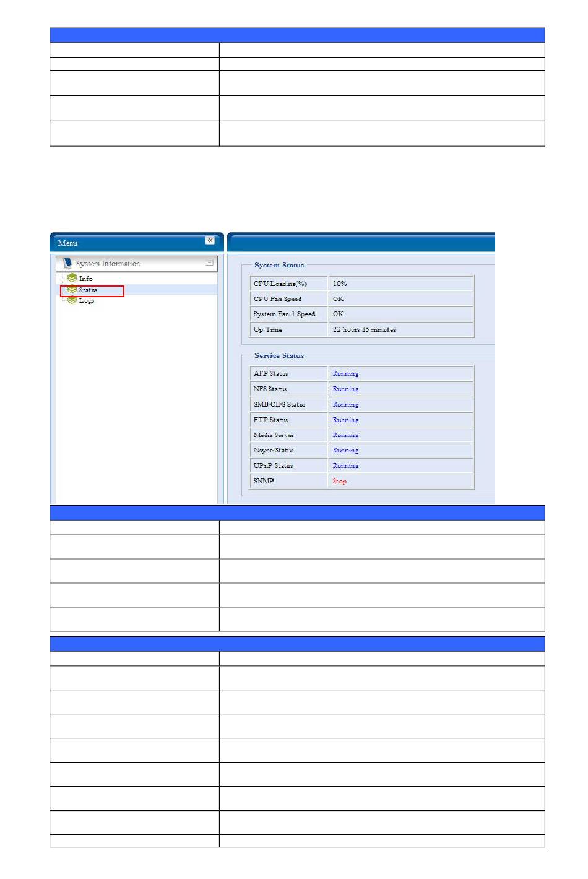The height and width of the screenshot is (879, 588).
Task: Open the Logs page
Action: pos(87,301)
